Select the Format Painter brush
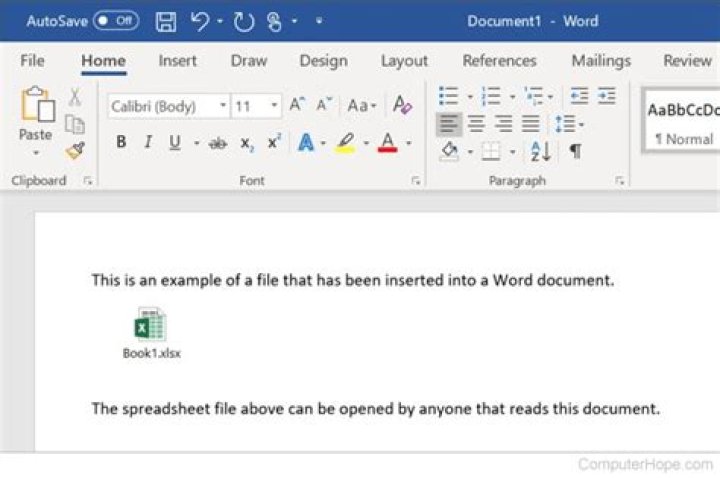The width and height of the screenshot is (720, 478). (75, 150)
